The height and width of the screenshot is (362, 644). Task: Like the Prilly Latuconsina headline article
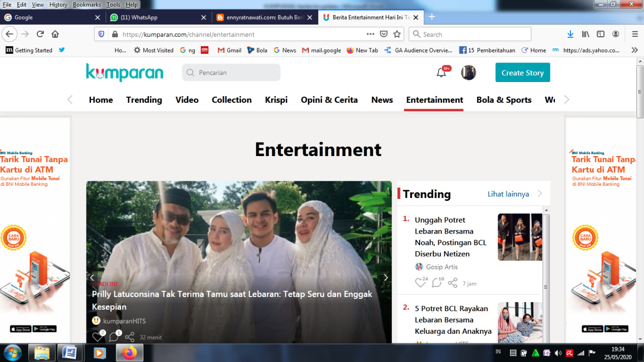point(98,336)
